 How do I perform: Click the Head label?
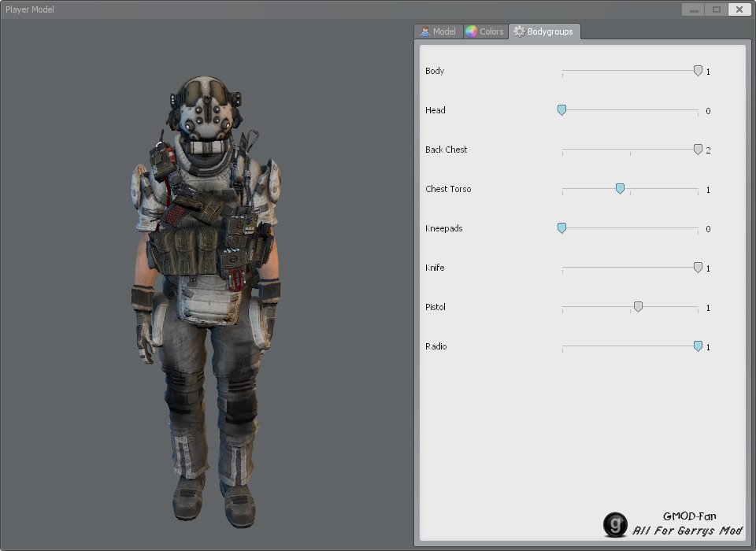coord(435,110)
